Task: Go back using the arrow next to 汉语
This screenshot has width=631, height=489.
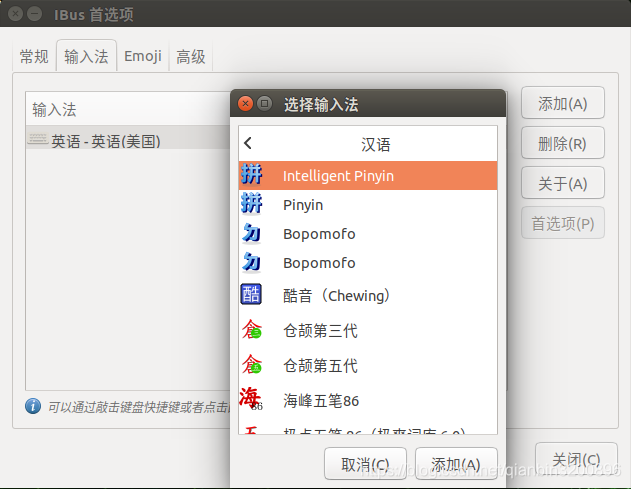Action: pos(248,143)
